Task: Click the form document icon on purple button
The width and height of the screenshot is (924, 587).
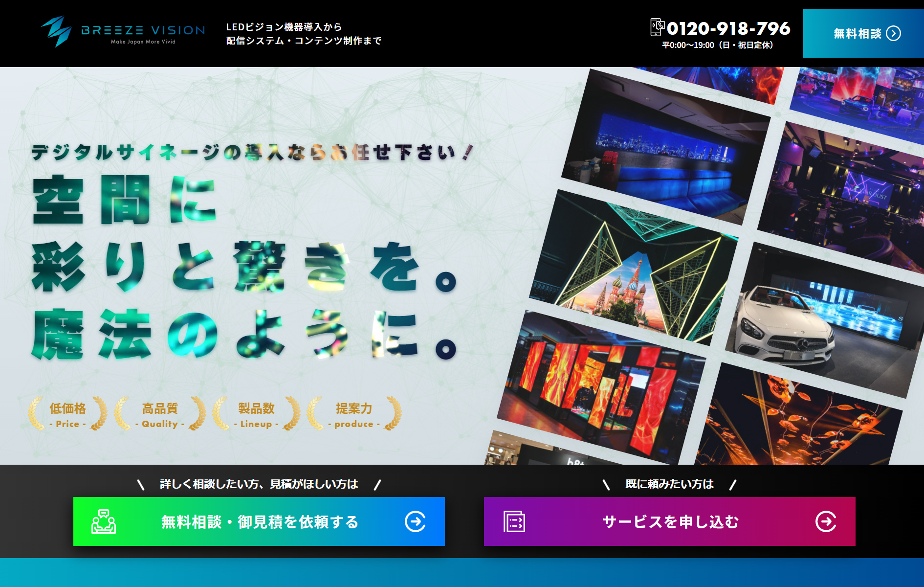Action: point(514,521)
